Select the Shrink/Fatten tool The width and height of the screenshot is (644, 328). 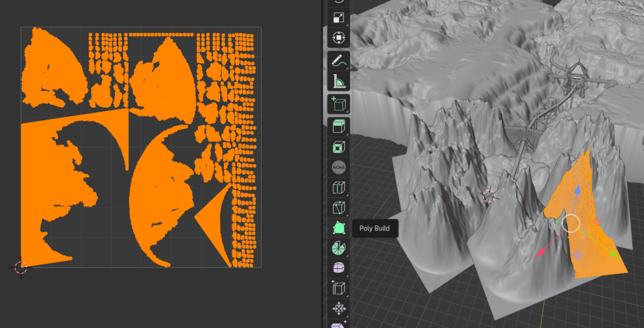click(x=338, y=308)
